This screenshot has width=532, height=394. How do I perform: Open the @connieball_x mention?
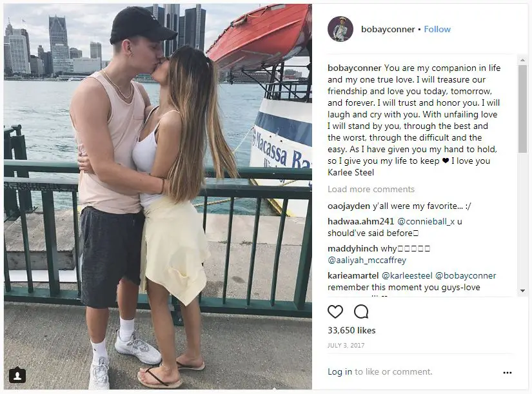click(x=426, y=222)
